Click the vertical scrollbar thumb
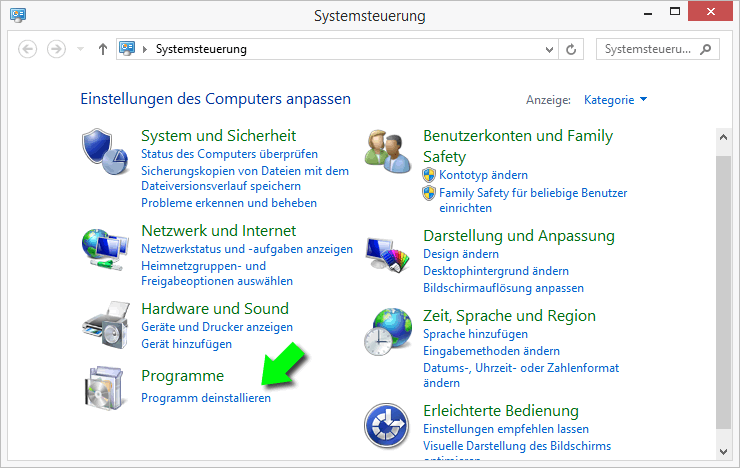Image resolution: width=740 pixels, height=468 pixels. pos(723,292)
